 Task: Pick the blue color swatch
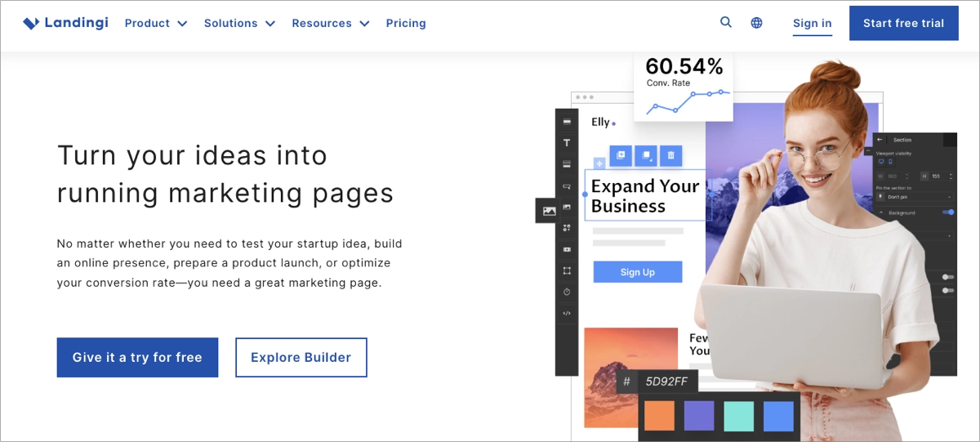[779, 416]
